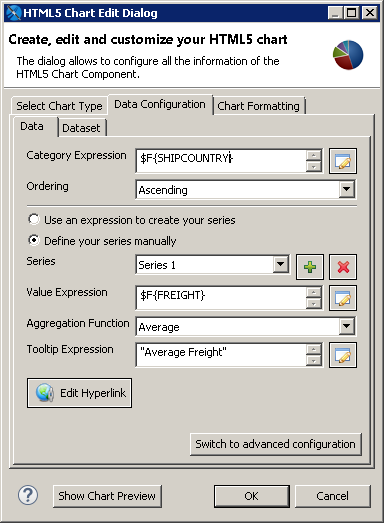
Task: Click Switch to advanced configuration
Action: tap(276, 444)
